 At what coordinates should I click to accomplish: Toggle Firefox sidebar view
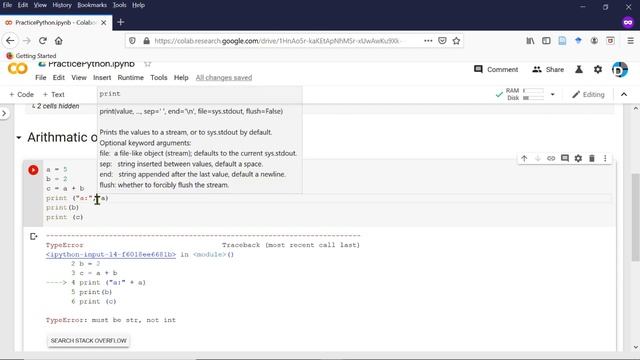(x=546, y=41)
